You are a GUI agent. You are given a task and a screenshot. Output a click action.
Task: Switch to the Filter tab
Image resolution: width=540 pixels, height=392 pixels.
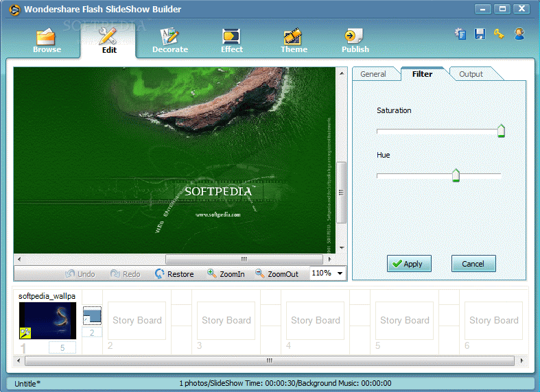click(422, 74)
